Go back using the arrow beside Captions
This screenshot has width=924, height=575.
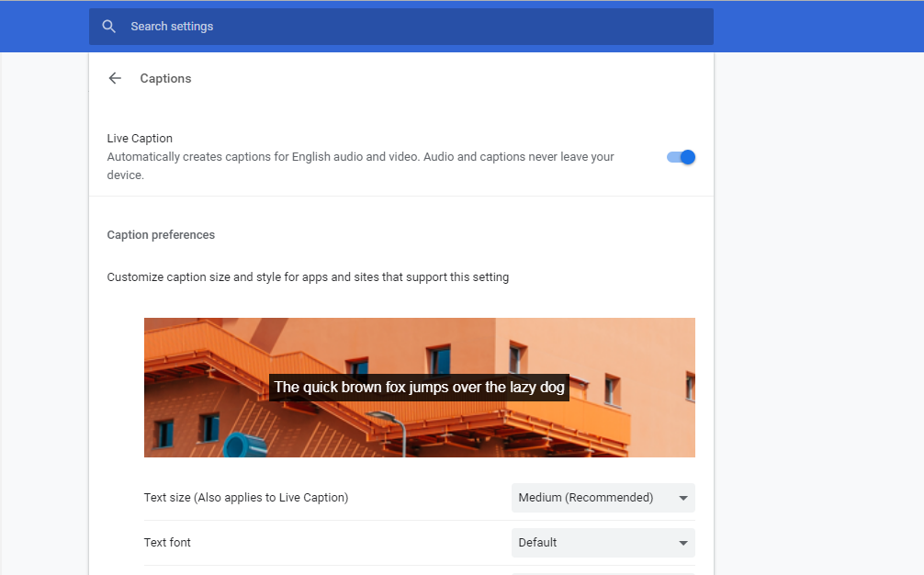coord(115,78)
